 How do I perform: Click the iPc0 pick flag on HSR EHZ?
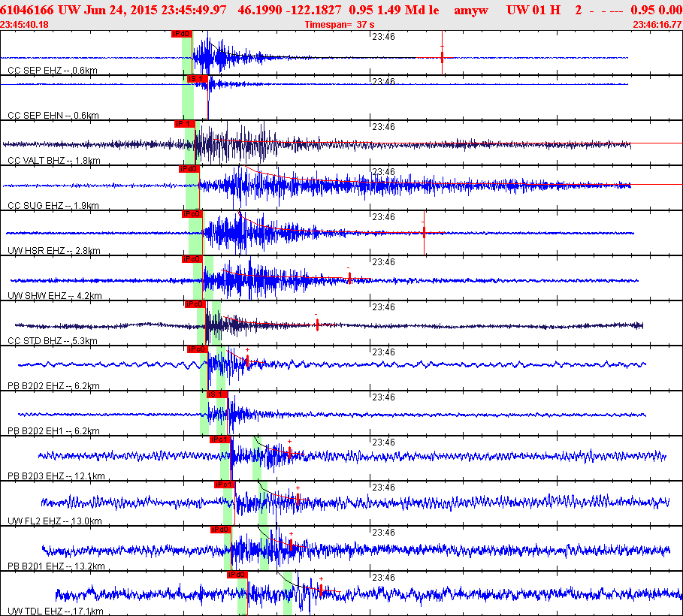pos(192,214)
